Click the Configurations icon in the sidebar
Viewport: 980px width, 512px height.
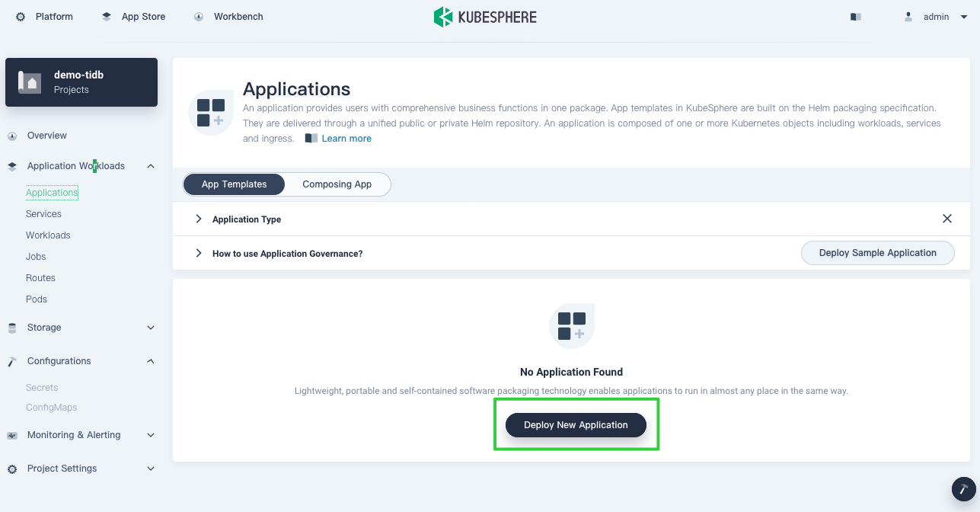tap(11, 360)
